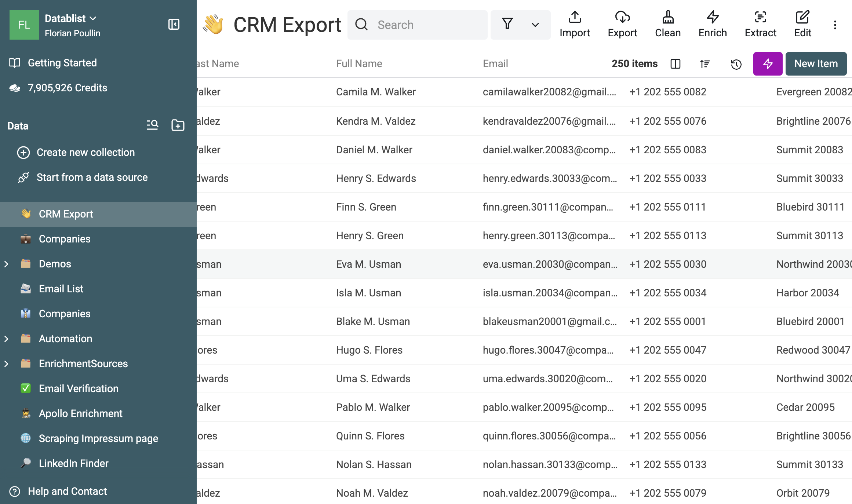Click phone number +1 202 555 0083
Image resolution: width=852 pixels, height=504 pixels.
[x=668, y=150]
